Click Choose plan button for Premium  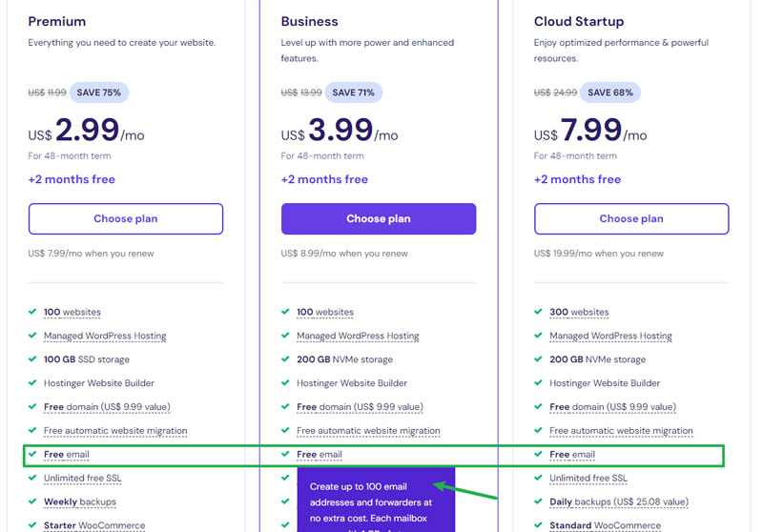126,219
